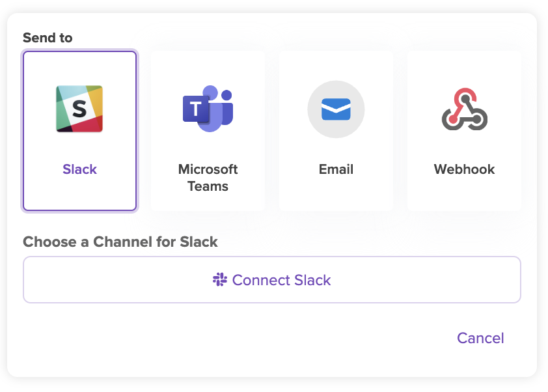Click the "Slack" card label

(79, 169)
